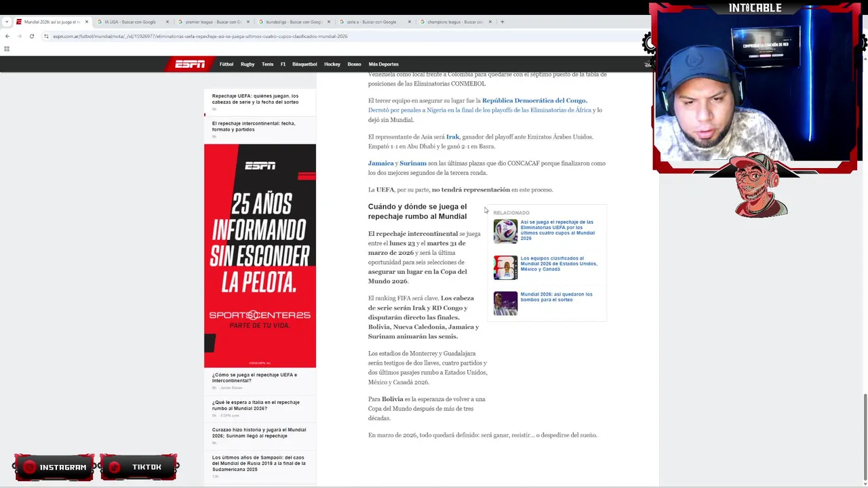Click the soccer ball thumbnail in Relacionado
The width and height of the screenshot is (868, 488).
(505, 231)
